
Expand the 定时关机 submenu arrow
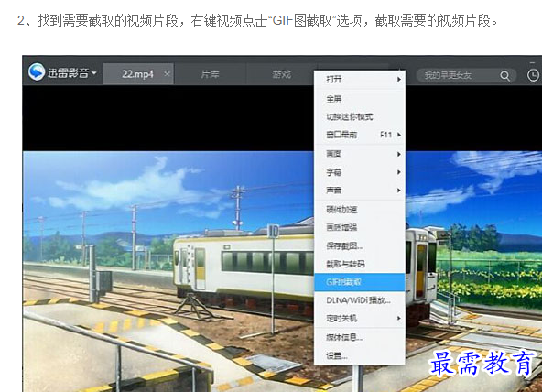point(399,318)
